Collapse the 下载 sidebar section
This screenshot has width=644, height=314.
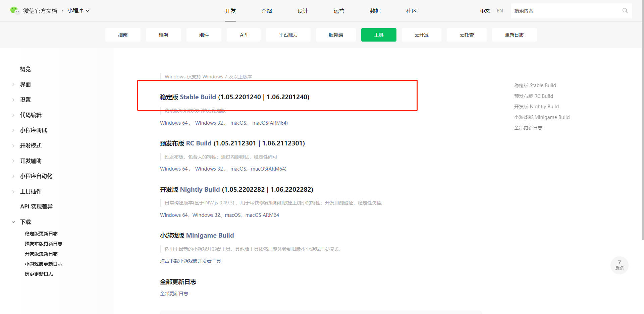[x=25, y=222]
